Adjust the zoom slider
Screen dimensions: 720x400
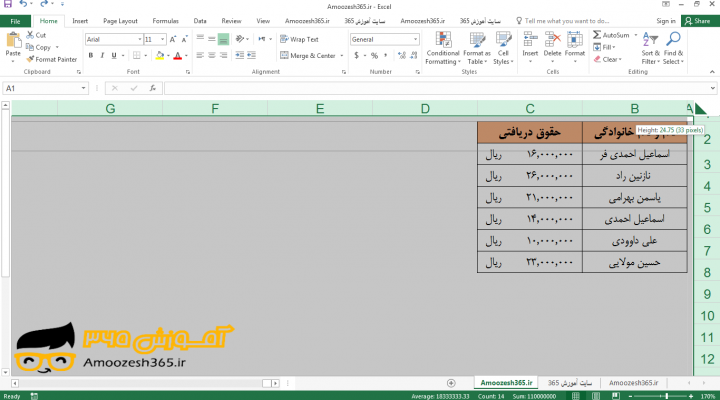pyautogui.click(x=666, y=396)
